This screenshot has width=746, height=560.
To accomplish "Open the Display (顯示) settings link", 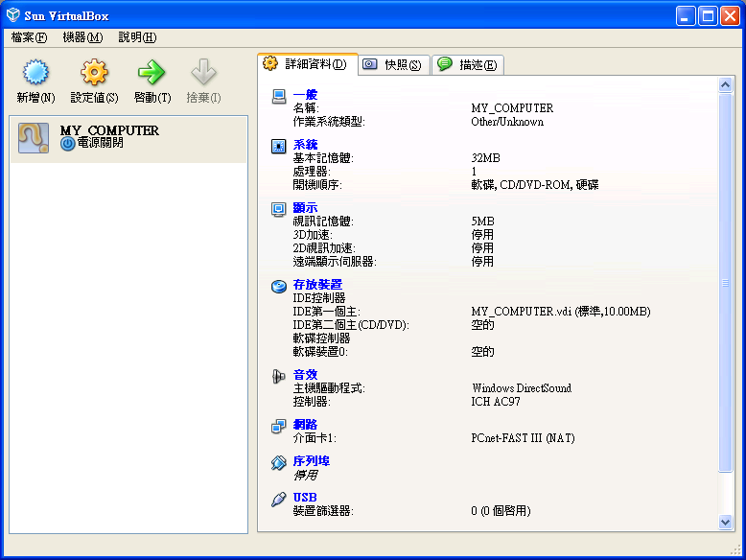I will pos(305,208).
